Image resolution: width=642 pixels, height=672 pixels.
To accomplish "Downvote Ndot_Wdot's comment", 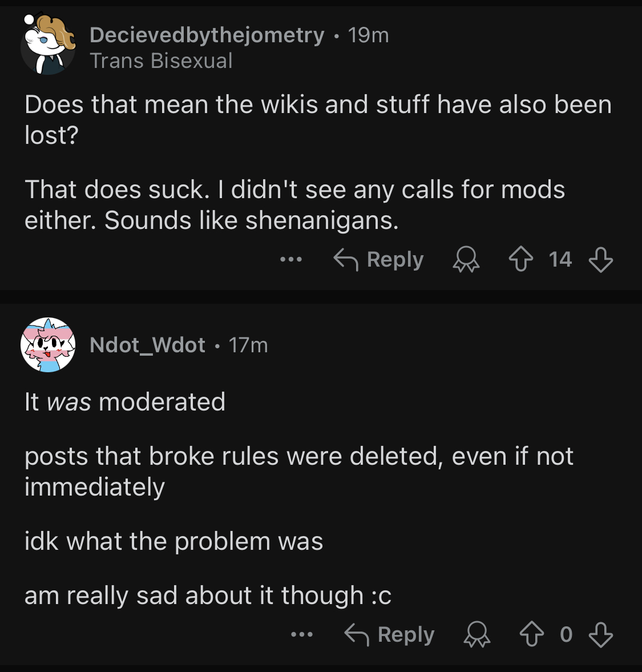I will (x=601, y=634).
